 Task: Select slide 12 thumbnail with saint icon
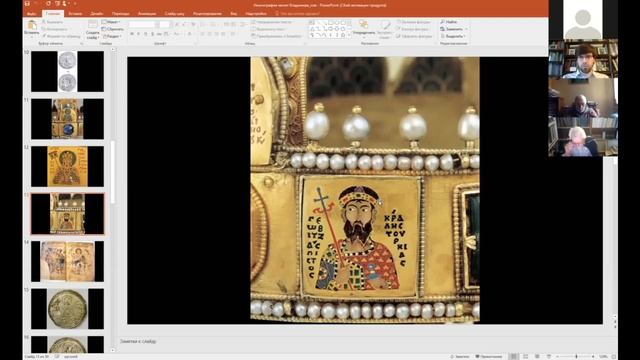pyautogui.click(x=67, y=167)
